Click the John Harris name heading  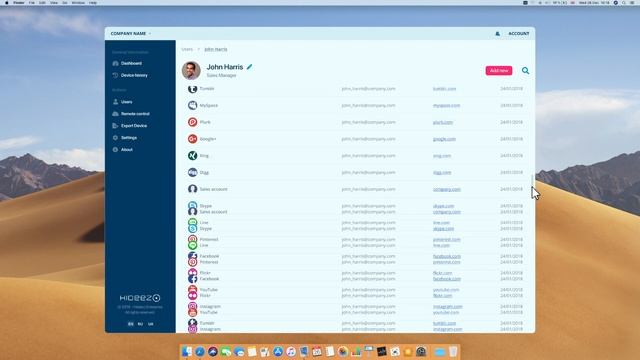(224, 67)
